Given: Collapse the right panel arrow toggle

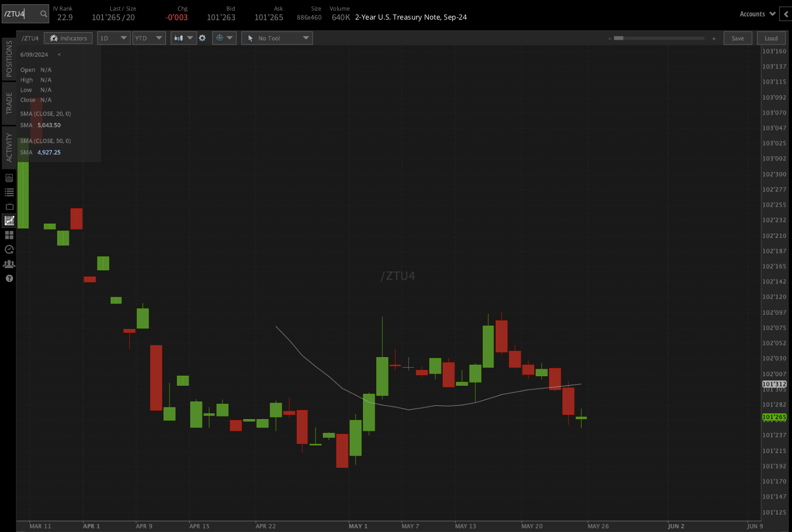Looking at the screenshot, I should 786,14.
